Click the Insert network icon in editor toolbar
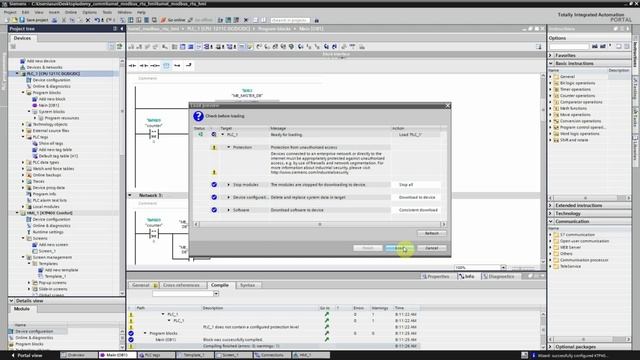The height and width of the screenshot is (360, 640). 131,47
